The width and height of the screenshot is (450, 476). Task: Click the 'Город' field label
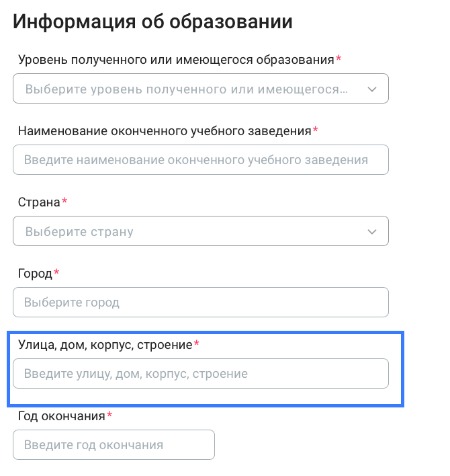click(35, 273)
